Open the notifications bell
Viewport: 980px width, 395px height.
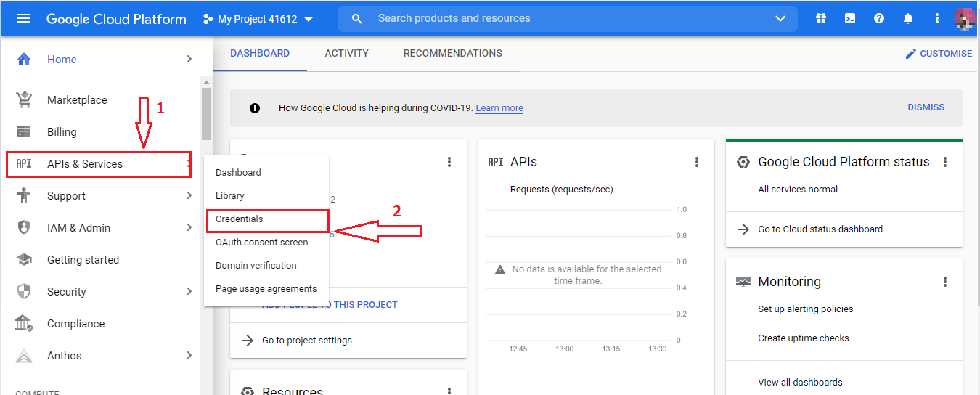(908, 19)
